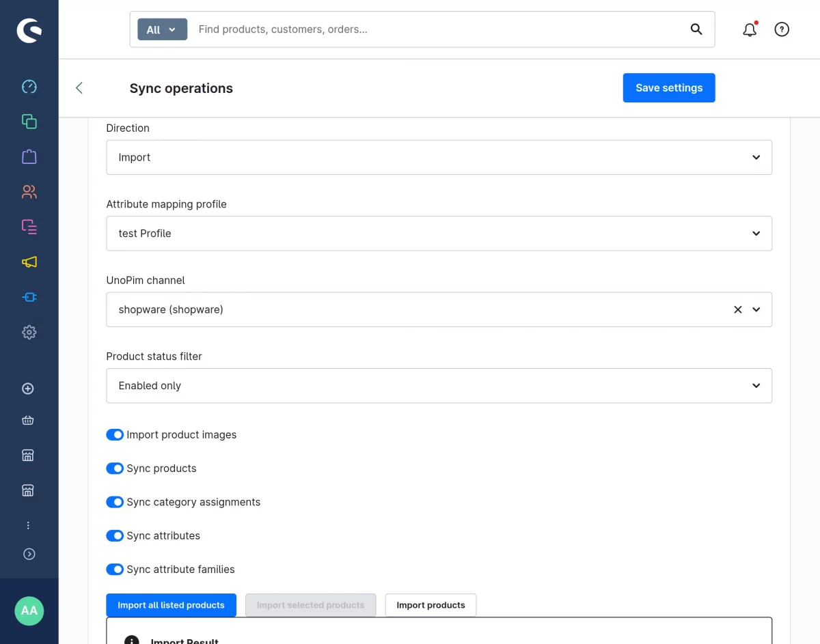Go back using the left arrow icon
Screen dimensions: 820x644
tap(79, 87)
